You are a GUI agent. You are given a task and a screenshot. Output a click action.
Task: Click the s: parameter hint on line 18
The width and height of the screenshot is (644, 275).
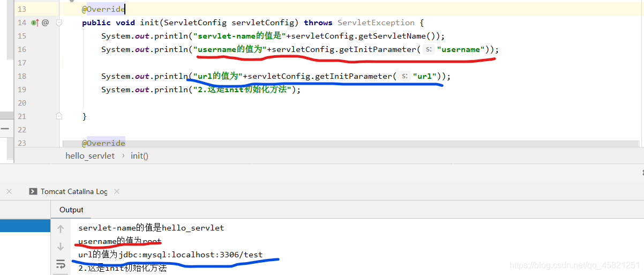pos(405,76)
